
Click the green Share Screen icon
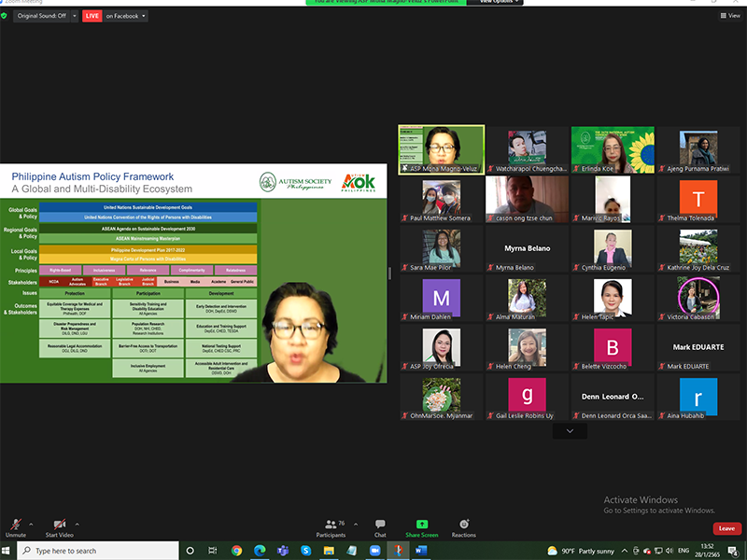point(422,525)
